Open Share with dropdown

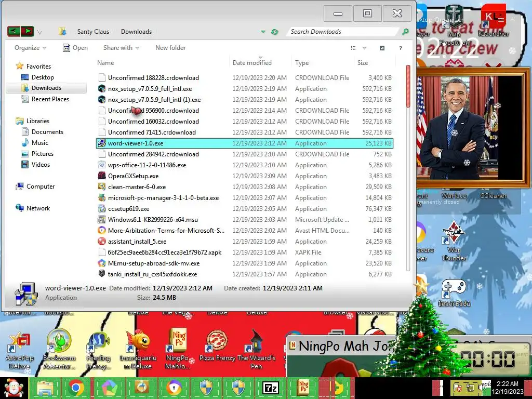[121, 48]
